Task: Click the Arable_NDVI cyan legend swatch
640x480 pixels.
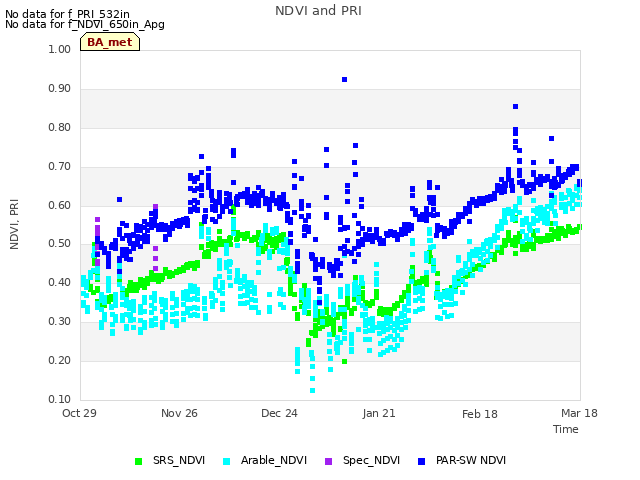Action: coord(227,462)
